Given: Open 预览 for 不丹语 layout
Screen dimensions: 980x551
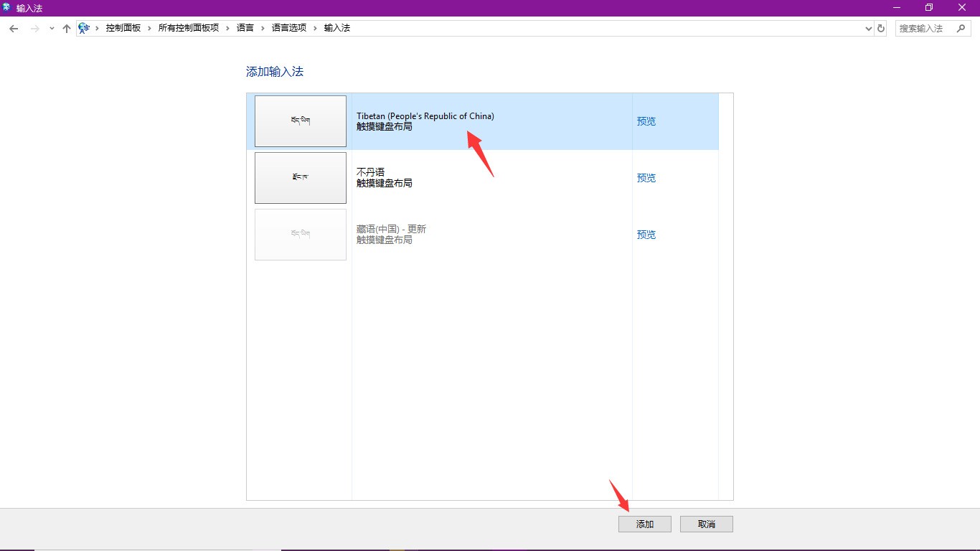Looking at the screenshot, I should click(645, 177).
